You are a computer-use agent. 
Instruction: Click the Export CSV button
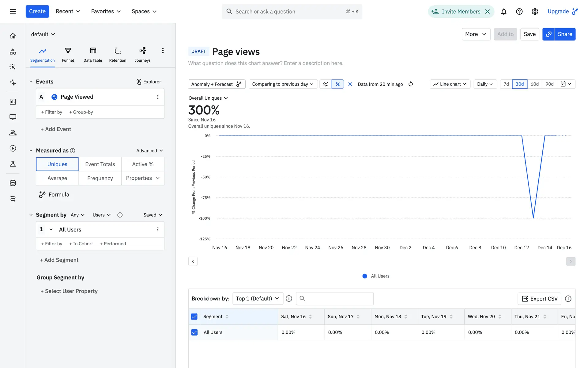tap(539, 298)
